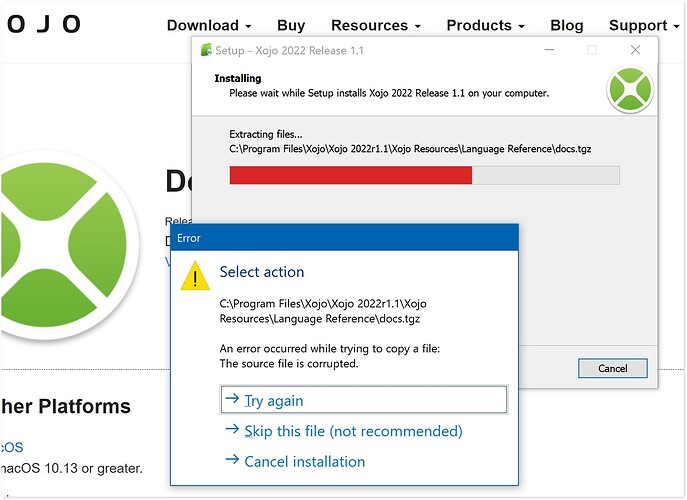Expand the Resources menu
This screenshot has width=687, height=500.
(375, 25)
